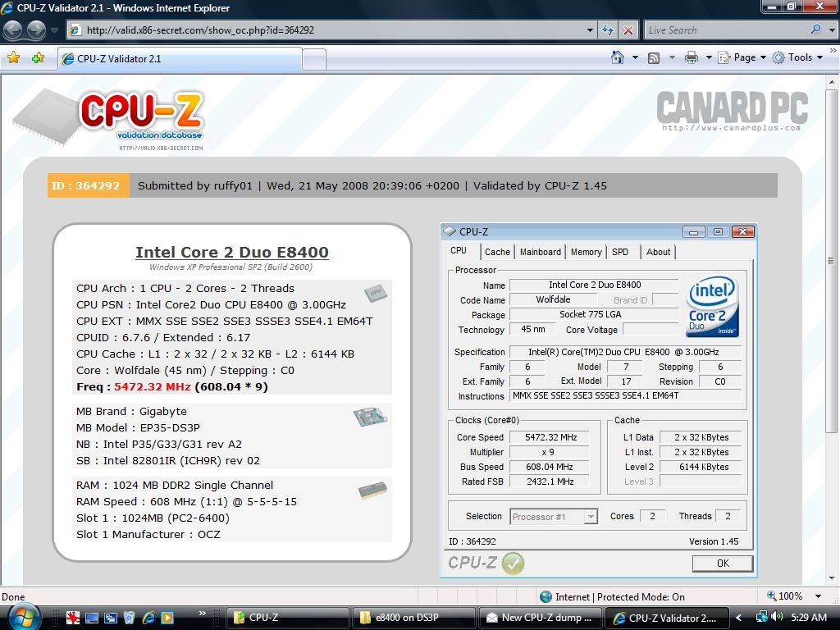
Task: Click the network connection tray icon
Action: tap(761, 617)
